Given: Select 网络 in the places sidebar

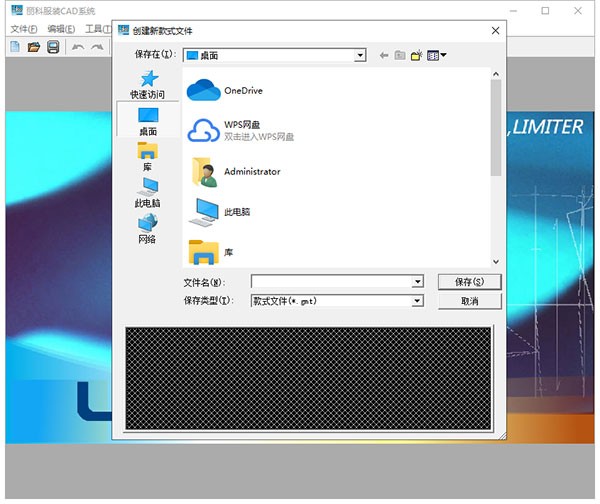Looking at the screenshot, I should 147,229.
